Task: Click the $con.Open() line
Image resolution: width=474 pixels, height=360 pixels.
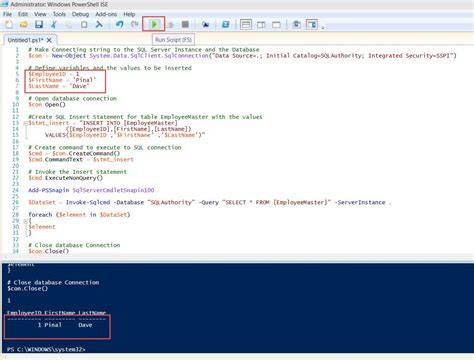Action: click(47, 105)
